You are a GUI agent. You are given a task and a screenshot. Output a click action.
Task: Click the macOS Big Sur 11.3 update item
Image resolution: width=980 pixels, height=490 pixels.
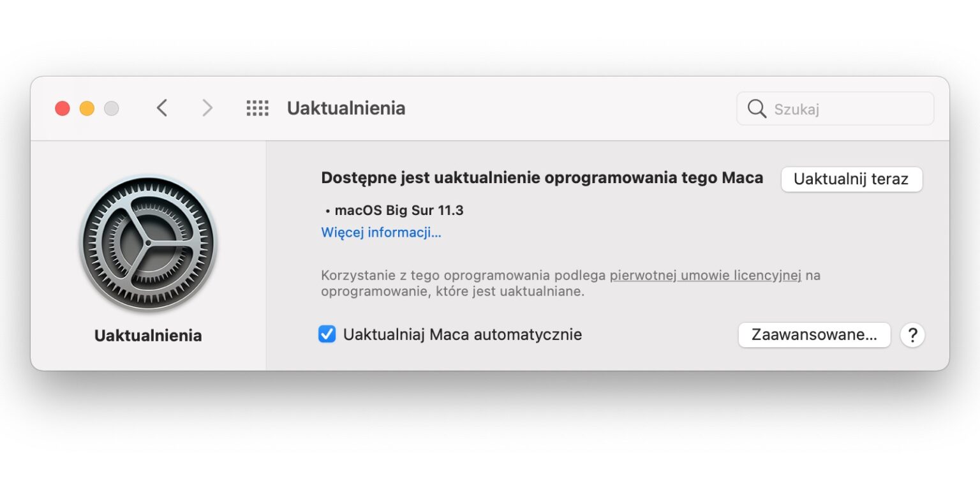(399, 211)
